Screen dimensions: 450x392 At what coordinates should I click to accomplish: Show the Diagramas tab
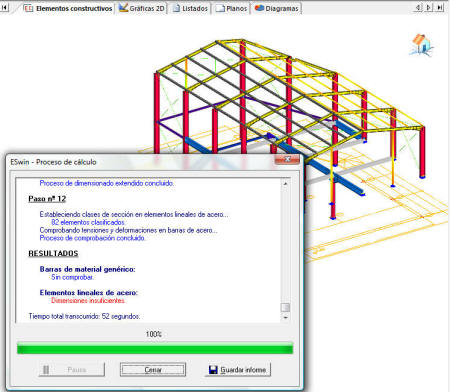(277, 8)
